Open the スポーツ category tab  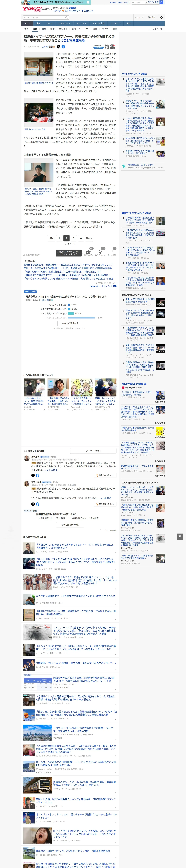[76, 29]
